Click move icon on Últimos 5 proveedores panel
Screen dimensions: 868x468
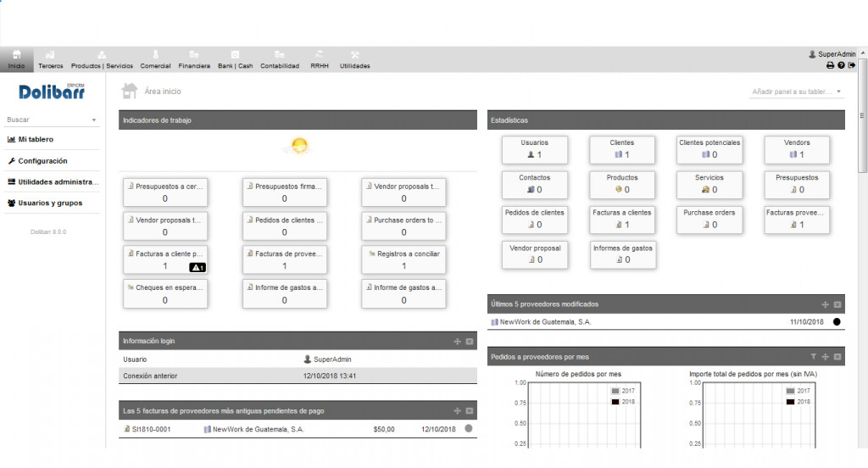coord(826,304)
